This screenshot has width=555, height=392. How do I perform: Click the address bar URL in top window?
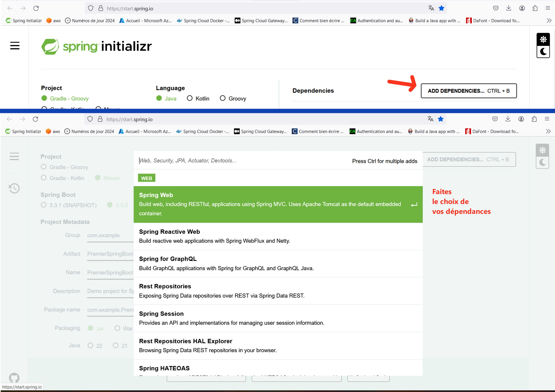pyautogui.click(x=130, y=9)
